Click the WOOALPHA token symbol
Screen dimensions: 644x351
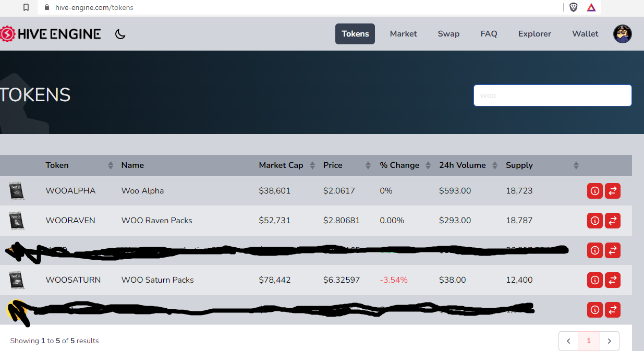pos(71,191)
